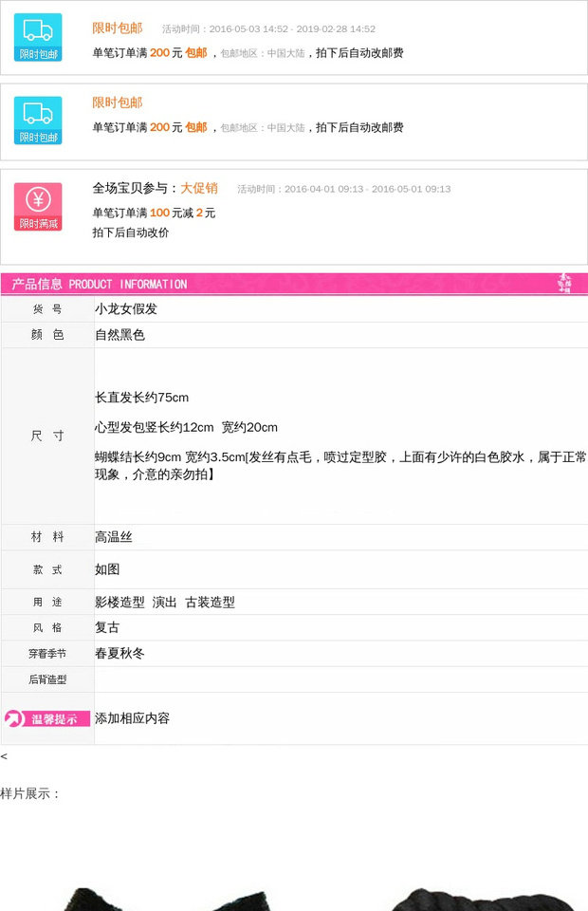Click the 自然黑色 color value
588x911 pixels.
119,335
